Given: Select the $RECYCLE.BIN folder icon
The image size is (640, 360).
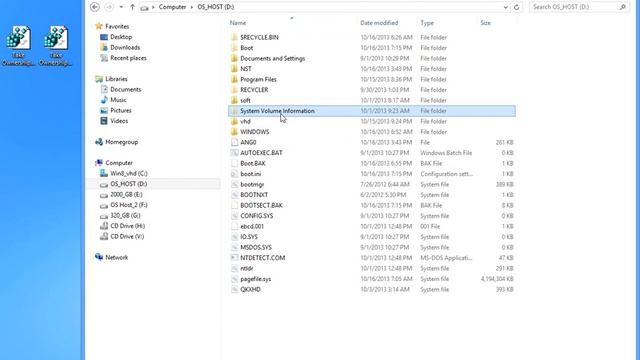Looking at the screenshot, I should click(234, 37).
